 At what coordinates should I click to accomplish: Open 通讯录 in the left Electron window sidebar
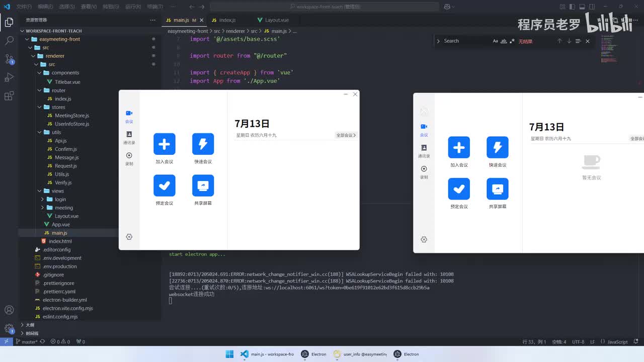pyautogui.click(x=129, y=138)
